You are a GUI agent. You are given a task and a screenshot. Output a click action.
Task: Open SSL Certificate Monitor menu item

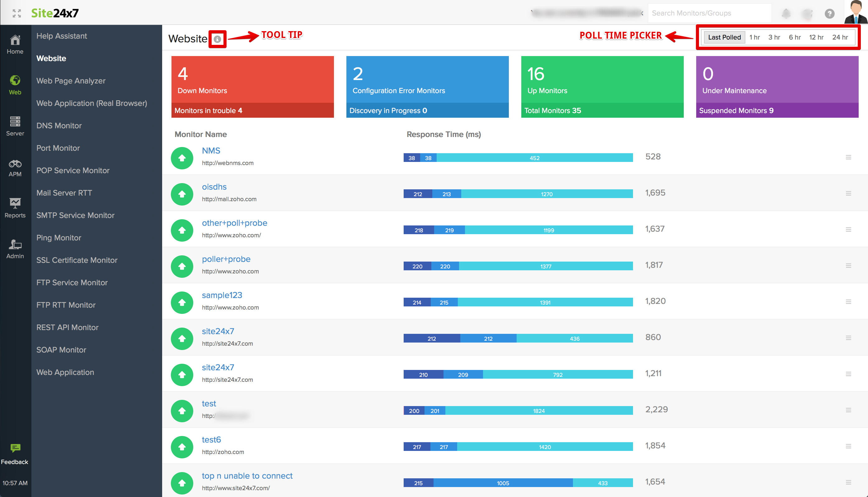click(x=77, y=260)
